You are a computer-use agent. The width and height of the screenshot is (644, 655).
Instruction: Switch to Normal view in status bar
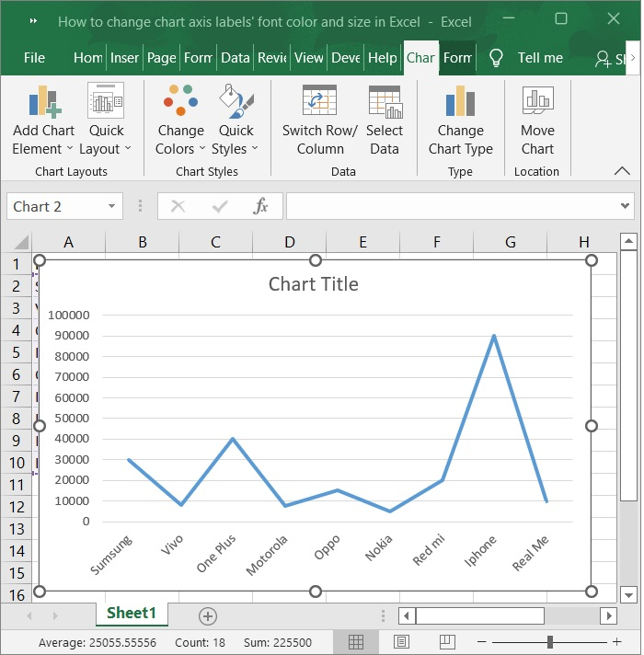pyautogui.click(x=356, y=641)
